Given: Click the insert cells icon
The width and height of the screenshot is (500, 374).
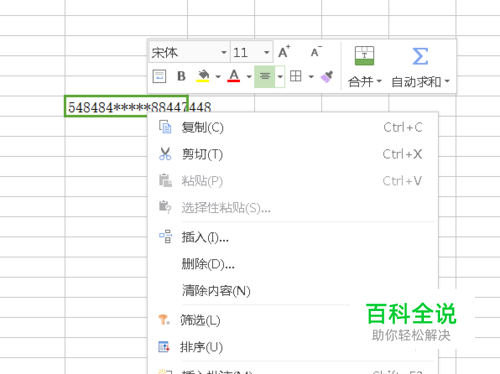Looking at the screenshot, I should [x=165, y=237].
